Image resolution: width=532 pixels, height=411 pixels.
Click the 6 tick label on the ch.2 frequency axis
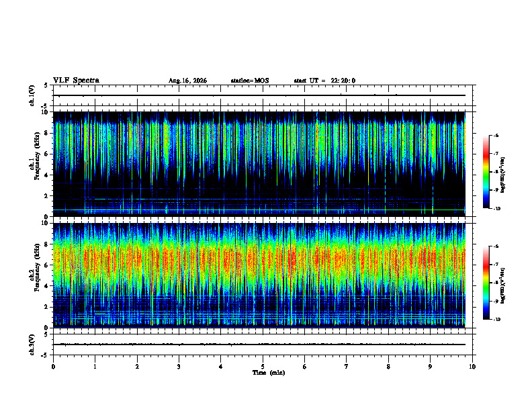point(48,265)
